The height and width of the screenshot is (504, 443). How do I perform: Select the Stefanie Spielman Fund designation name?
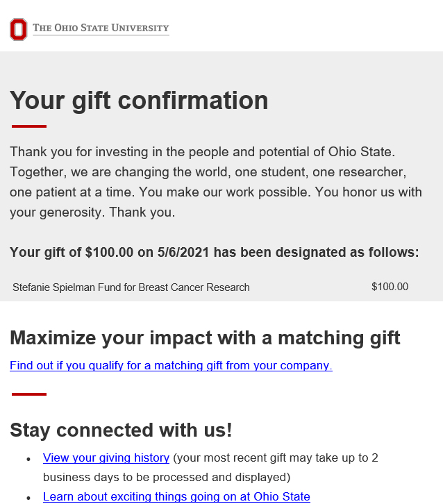[131, 287]
